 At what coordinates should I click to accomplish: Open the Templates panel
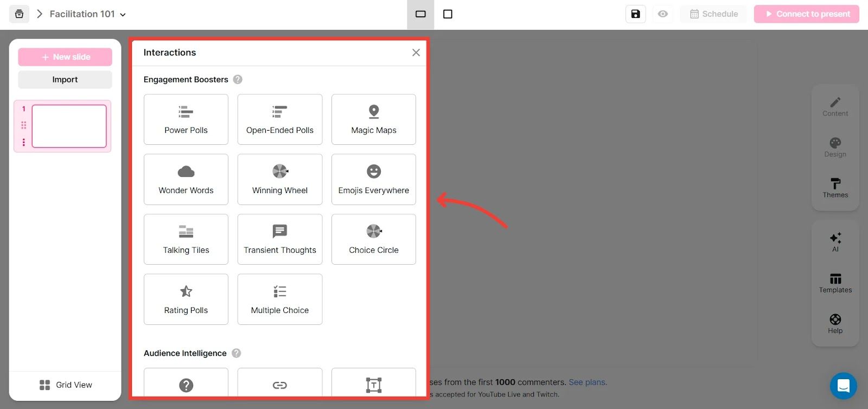pos(835,283)
